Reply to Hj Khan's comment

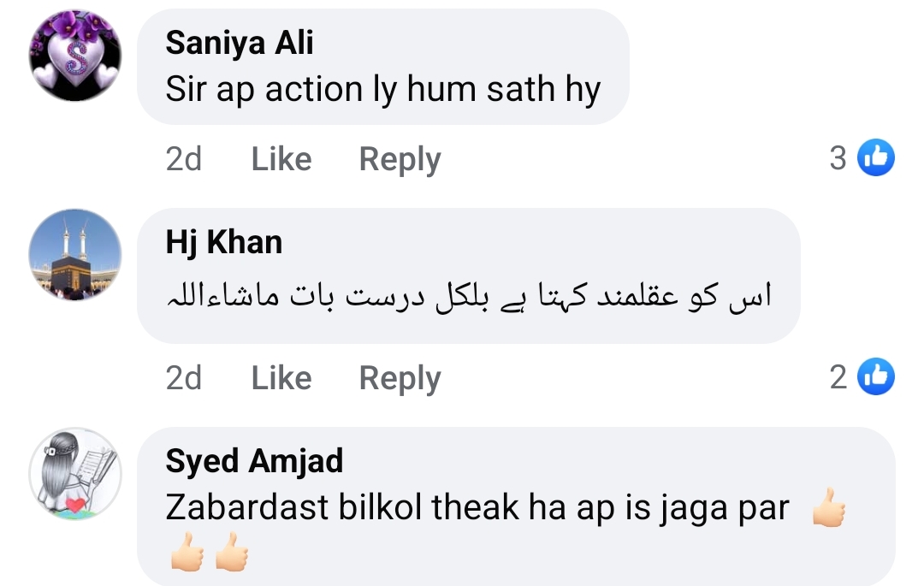tap(400, 378)
